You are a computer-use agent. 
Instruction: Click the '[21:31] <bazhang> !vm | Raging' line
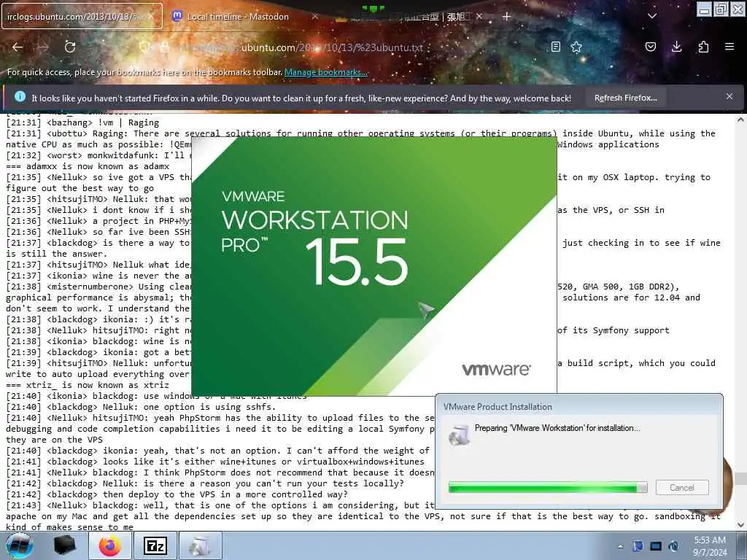coord(82,122)
